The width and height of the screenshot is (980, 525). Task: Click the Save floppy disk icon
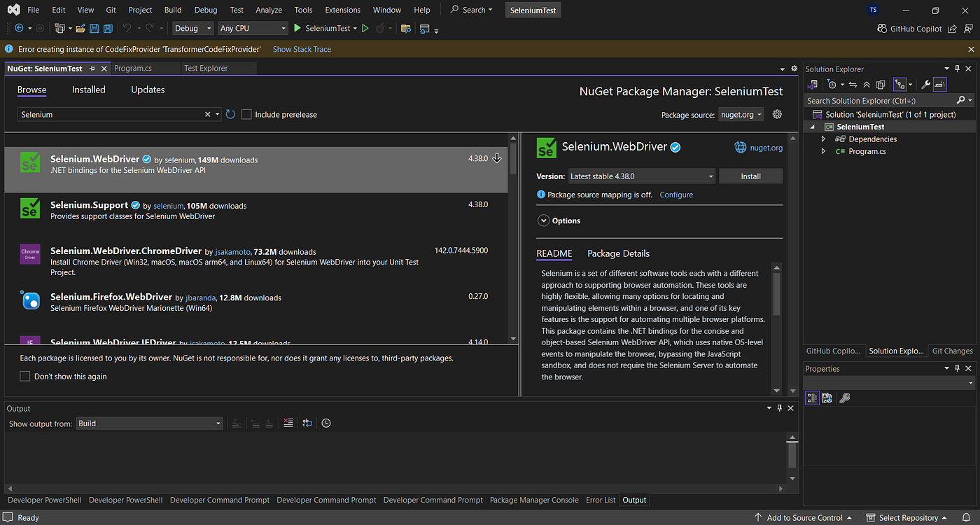95,29
